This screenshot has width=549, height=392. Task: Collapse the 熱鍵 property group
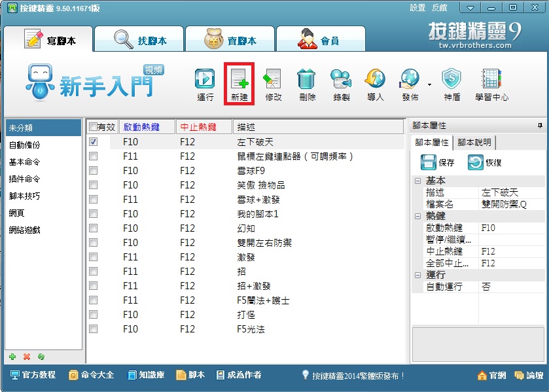click(x=417, y=216)
